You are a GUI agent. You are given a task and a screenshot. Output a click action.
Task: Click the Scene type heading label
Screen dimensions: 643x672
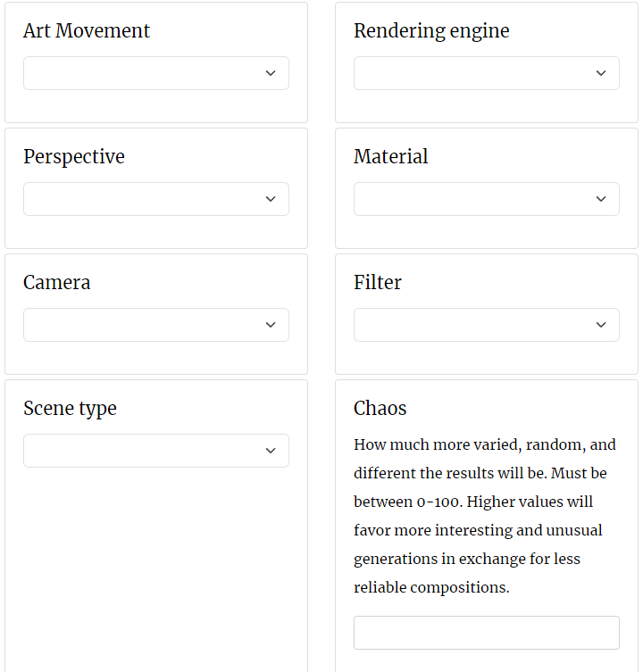[x=70, y=409]
